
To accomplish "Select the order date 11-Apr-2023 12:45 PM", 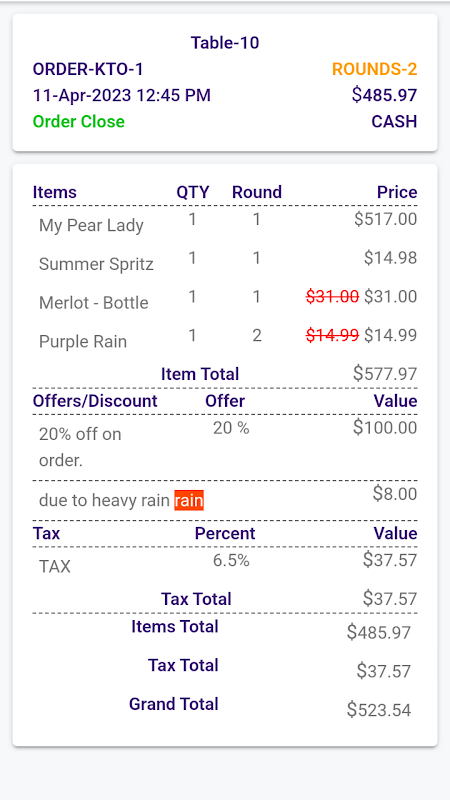I will click(x=121, y=95).
